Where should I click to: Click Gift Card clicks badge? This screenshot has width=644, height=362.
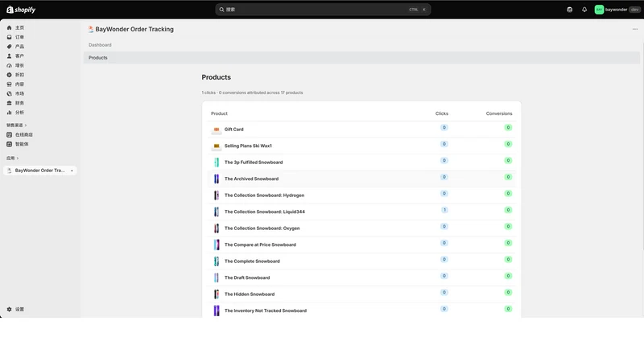(444, 128)
